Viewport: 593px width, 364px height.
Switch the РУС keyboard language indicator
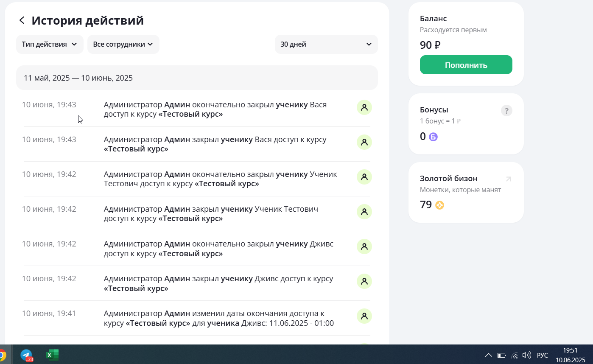coord(543,355)
